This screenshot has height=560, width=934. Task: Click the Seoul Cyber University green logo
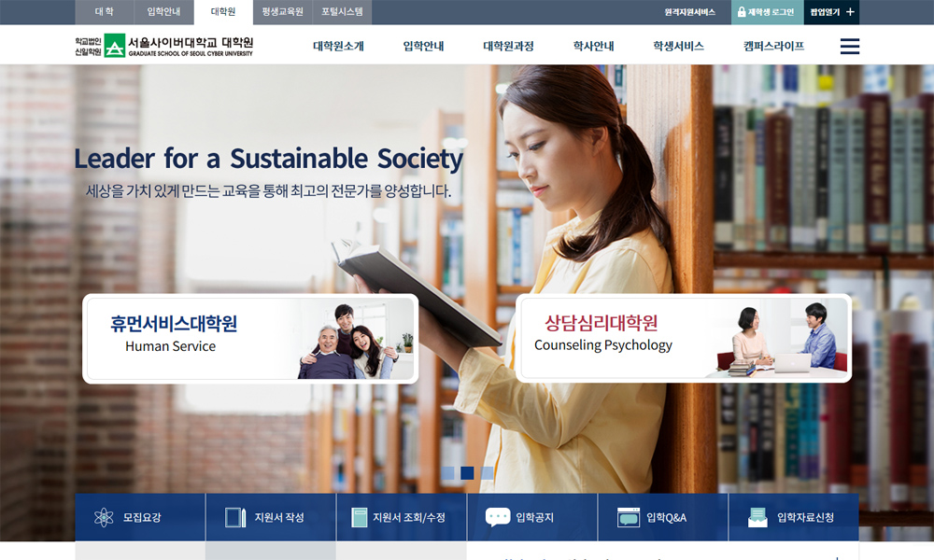[114, 46]
